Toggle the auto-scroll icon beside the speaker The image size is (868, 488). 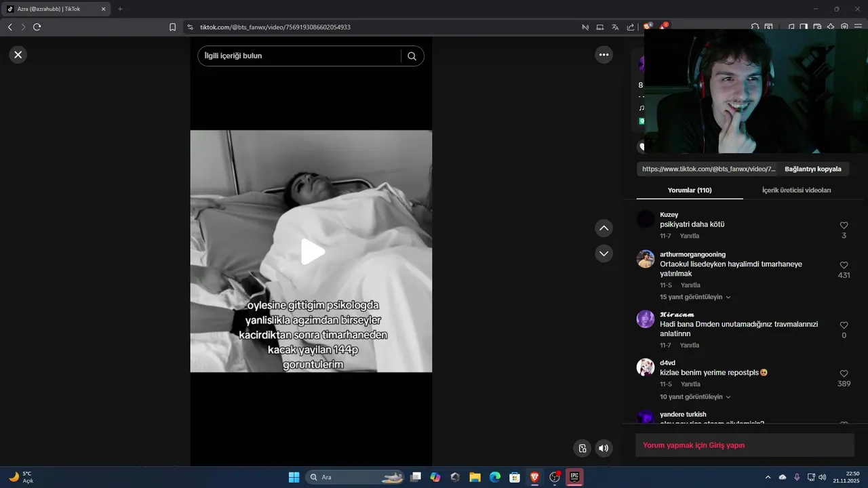tap(582, 448)
